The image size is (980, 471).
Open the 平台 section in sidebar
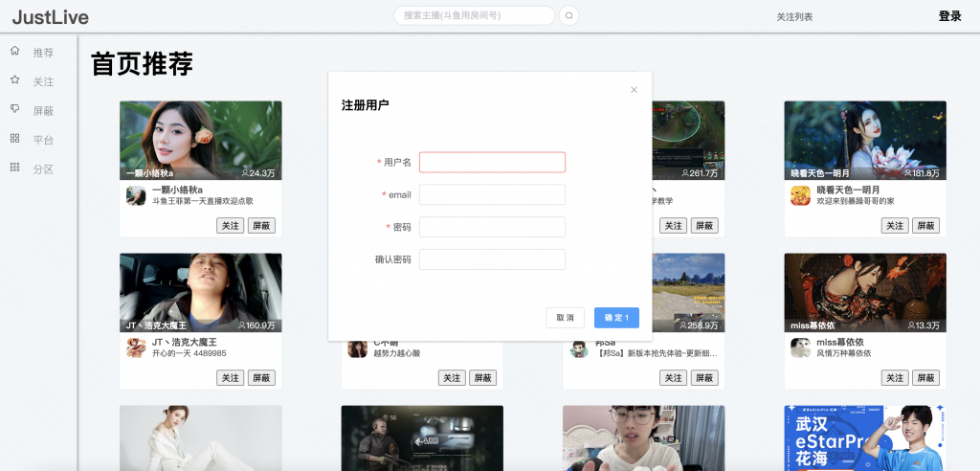click(32, 140)
